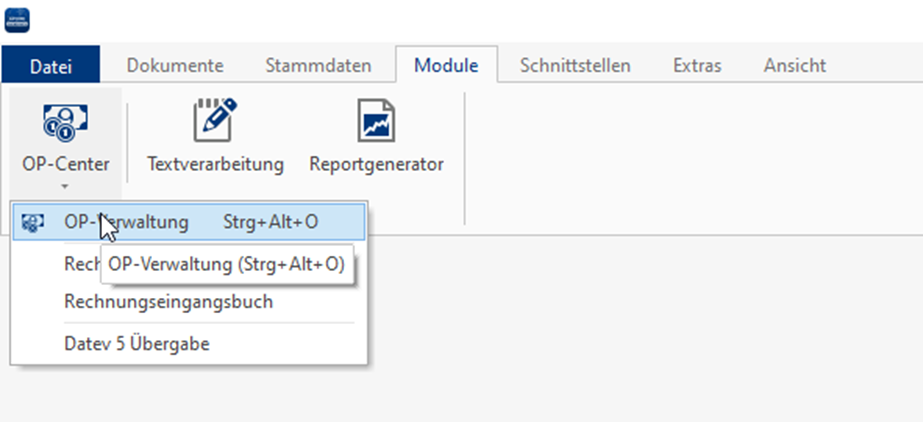Click the application logo in title bar

(x=18, y=18)
